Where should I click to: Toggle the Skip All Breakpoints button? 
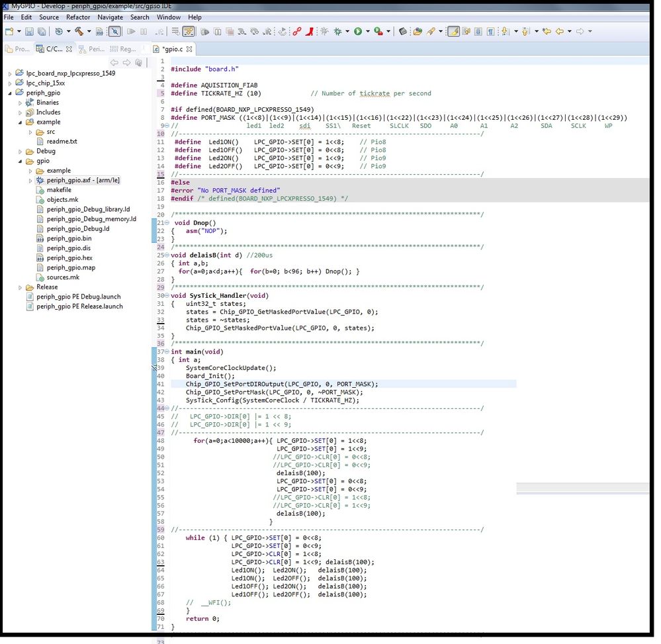[x=114, y=31]
